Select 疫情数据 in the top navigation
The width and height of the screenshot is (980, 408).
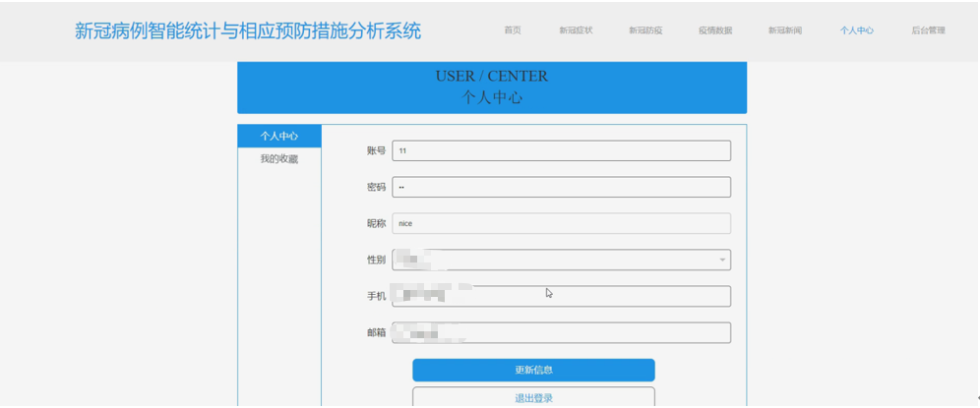(715, 30)
